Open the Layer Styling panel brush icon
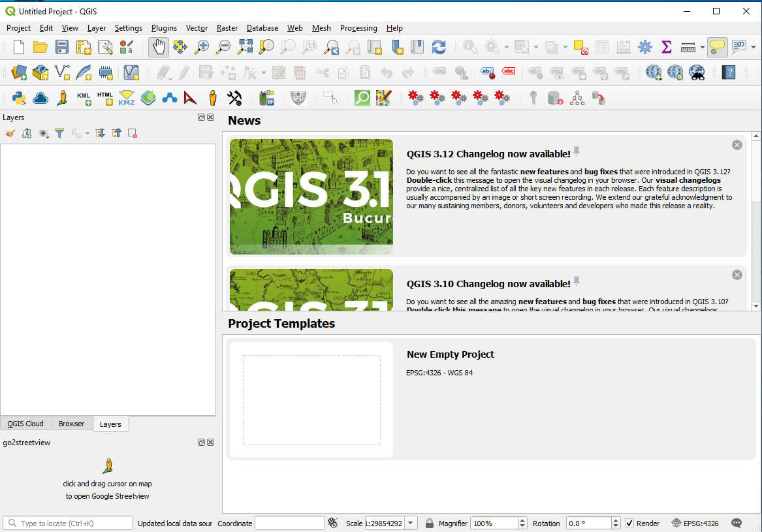Image resolution: width=762 pixels, height=532 pixels. (10, 133)
